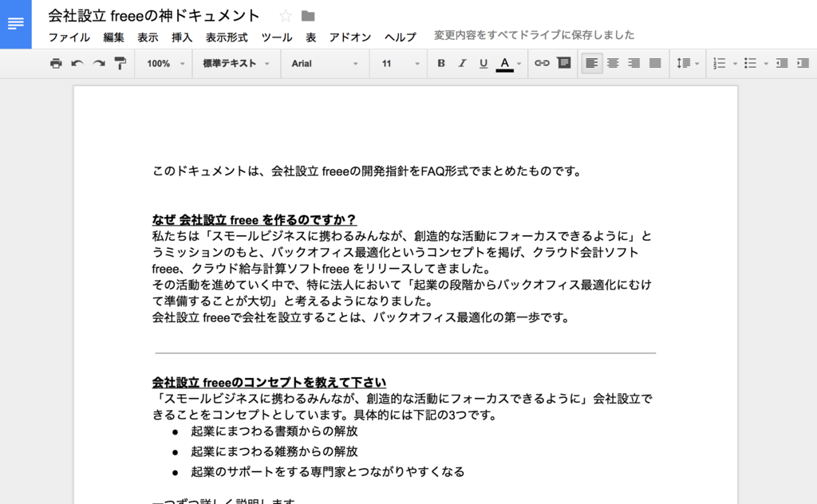Open the ツール menu

tap(277, 37)
